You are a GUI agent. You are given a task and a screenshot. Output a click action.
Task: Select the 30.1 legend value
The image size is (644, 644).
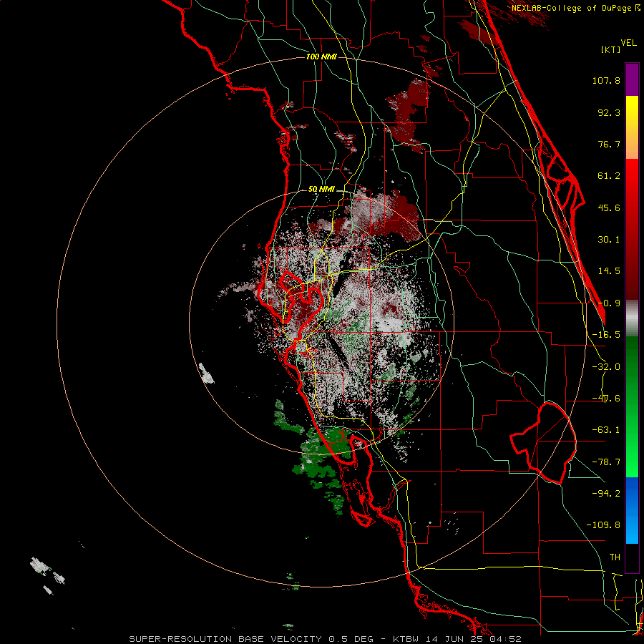point(609,240)
